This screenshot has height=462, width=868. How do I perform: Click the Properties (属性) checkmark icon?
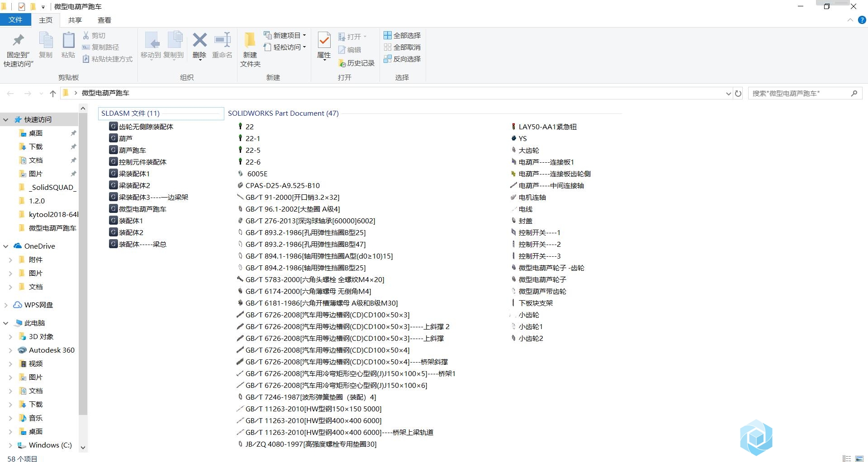324,40
